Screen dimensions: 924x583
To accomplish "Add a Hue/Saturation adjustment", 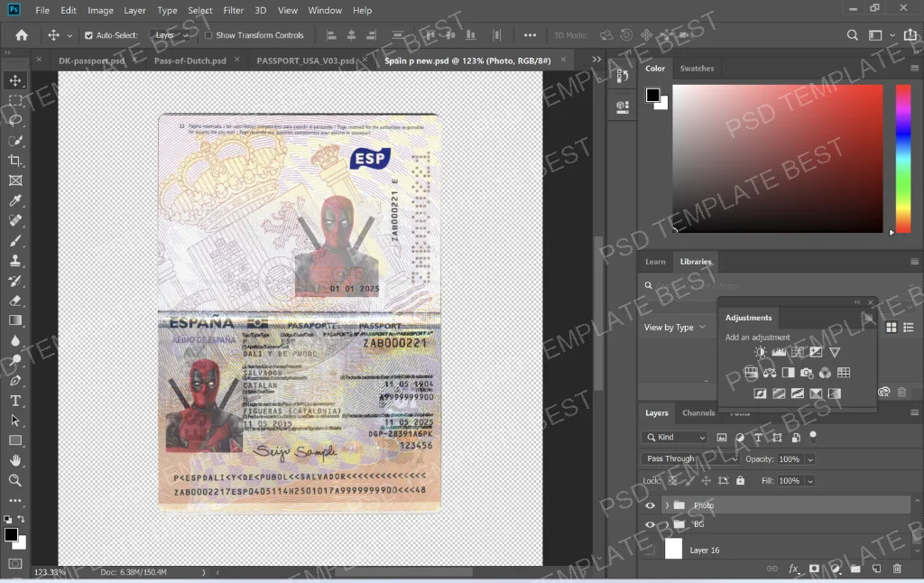I will (751, 373).
